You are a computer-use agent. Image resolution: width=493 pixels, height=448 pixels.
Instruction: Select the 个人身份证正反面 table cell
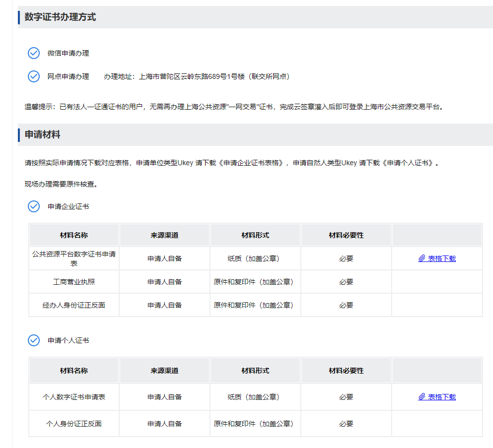74,424
